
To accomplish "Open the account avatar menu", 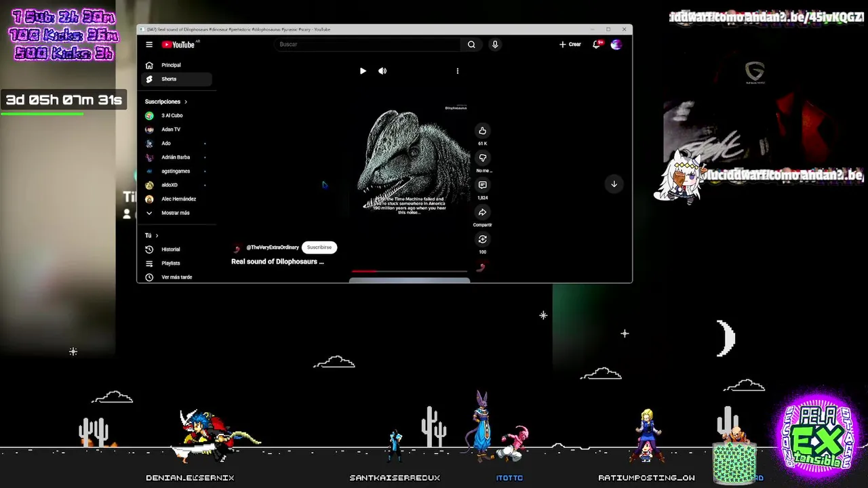I will point(616,45).
